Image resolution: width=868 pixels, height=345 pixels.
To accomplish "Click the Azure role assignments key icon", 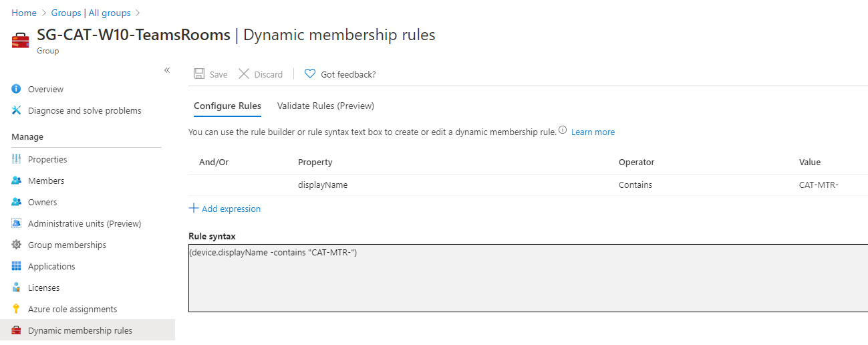I will point(17,309).
